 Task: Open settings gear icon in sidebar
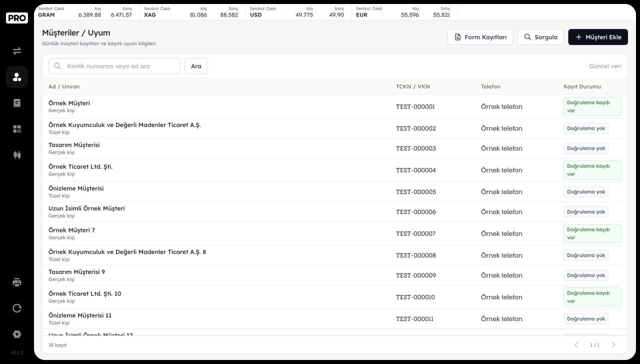point(17,334)
